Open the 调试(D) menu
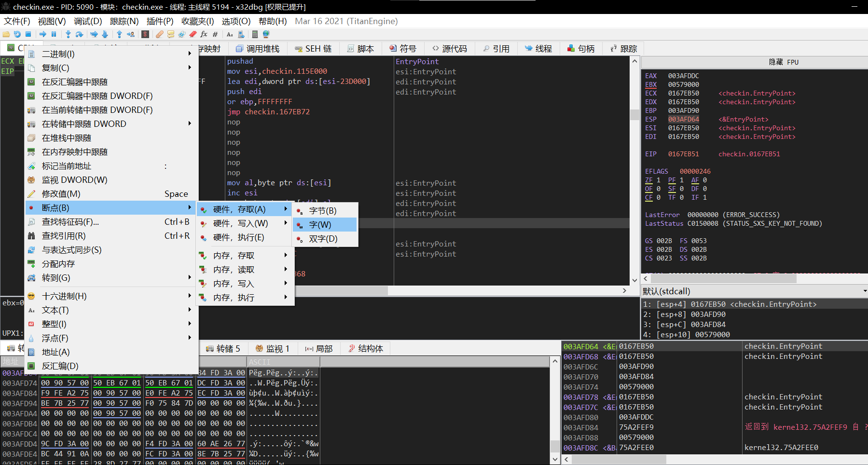The image size is (868, 465). 88,21
